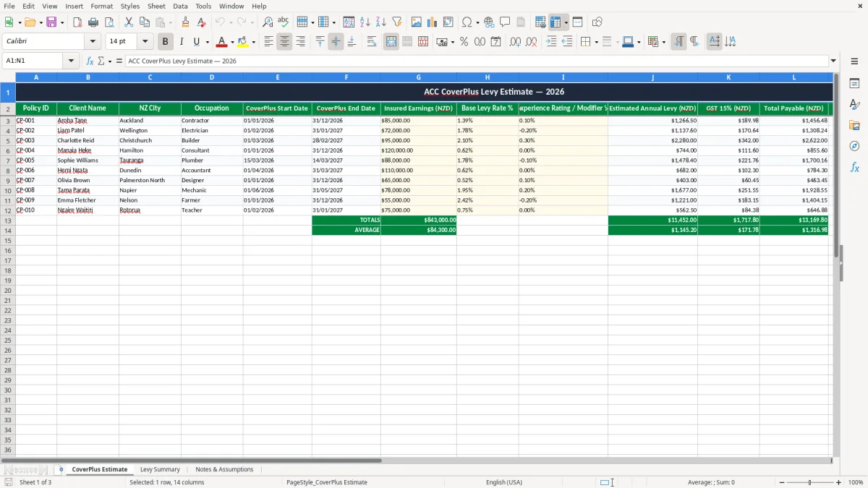
Task: Toggle Italic formatting
Action: (x=181, y=42)
